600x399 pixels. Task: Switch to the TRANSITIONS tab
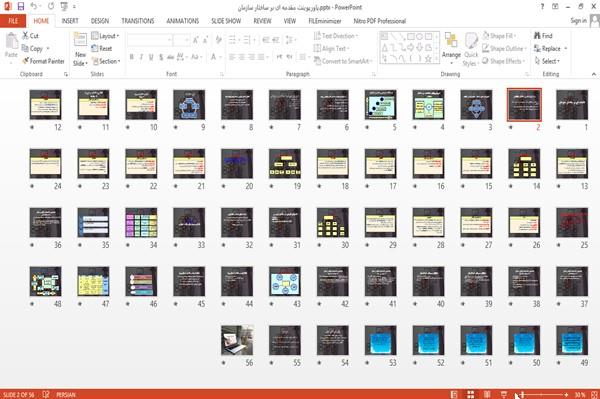138,21
